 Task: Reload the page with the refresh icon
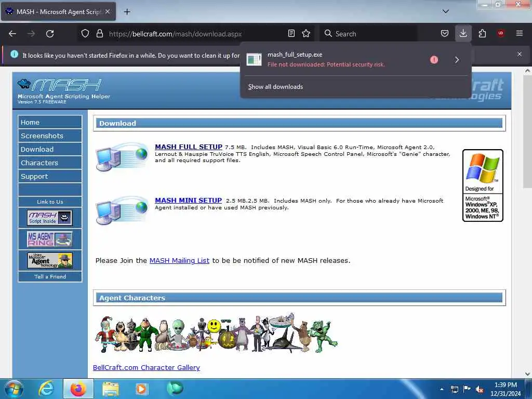(50, 34)
